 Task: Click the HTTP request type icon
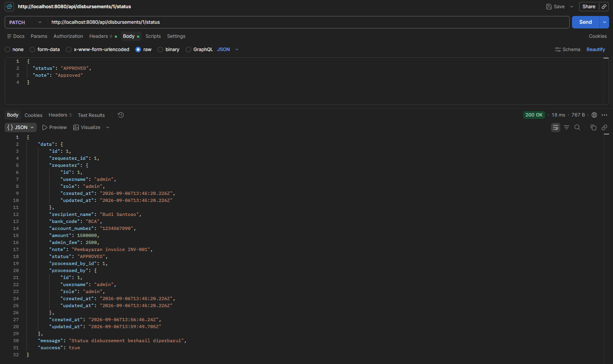click(9, 7)
